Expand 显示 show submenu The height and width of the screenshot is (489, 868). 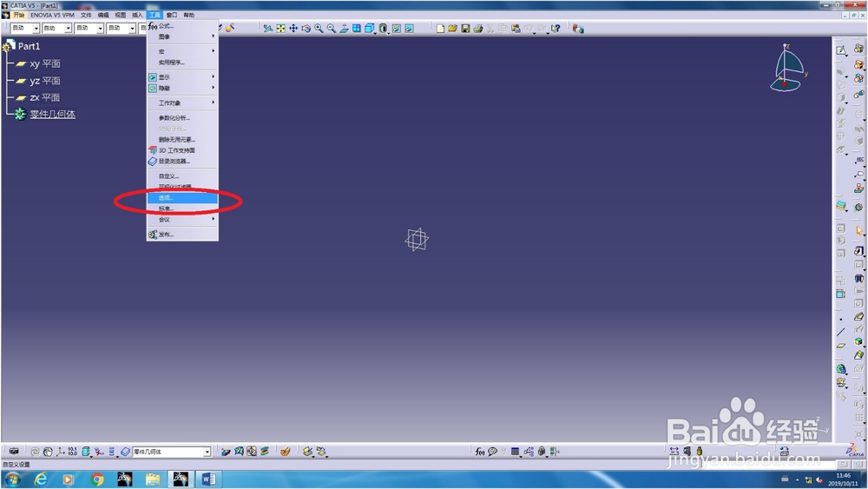pos(182,77)
